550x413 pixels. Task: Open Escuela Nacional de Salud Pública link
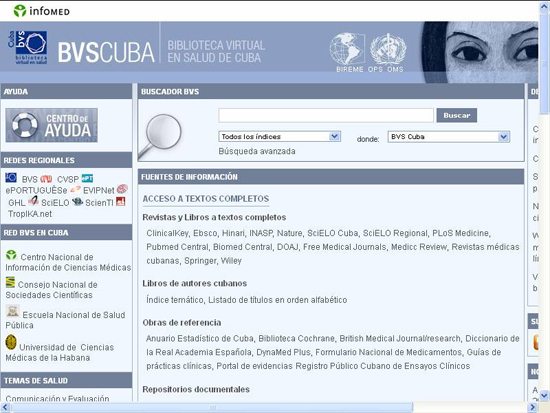(65, 320)
